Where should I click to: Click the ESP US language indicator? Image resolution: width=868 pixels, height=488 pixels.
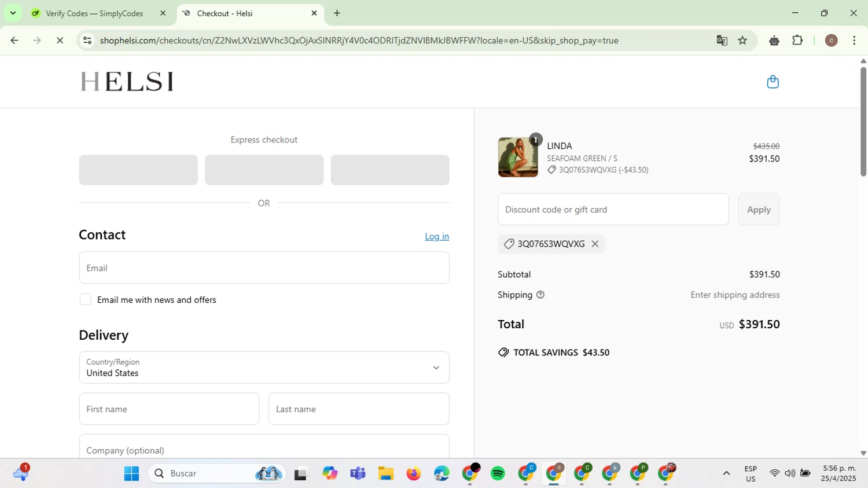(x=751, y=474)
